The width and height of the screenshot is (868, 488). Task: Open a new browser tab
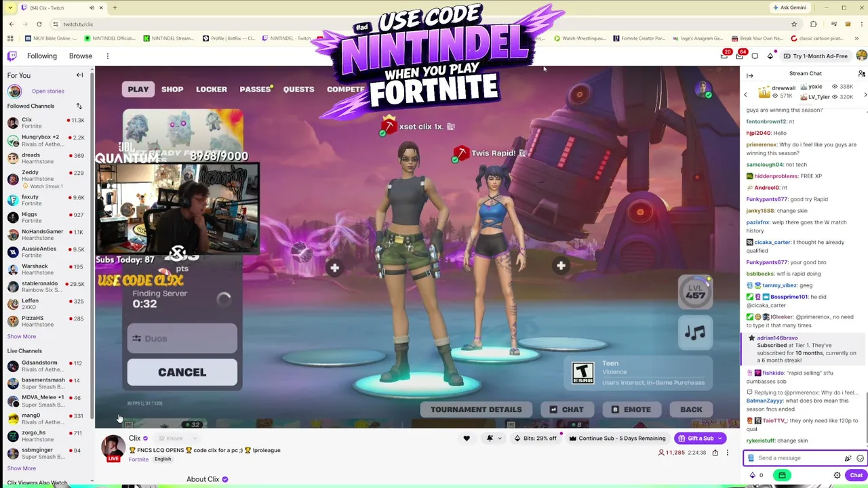tap(115, 7)
